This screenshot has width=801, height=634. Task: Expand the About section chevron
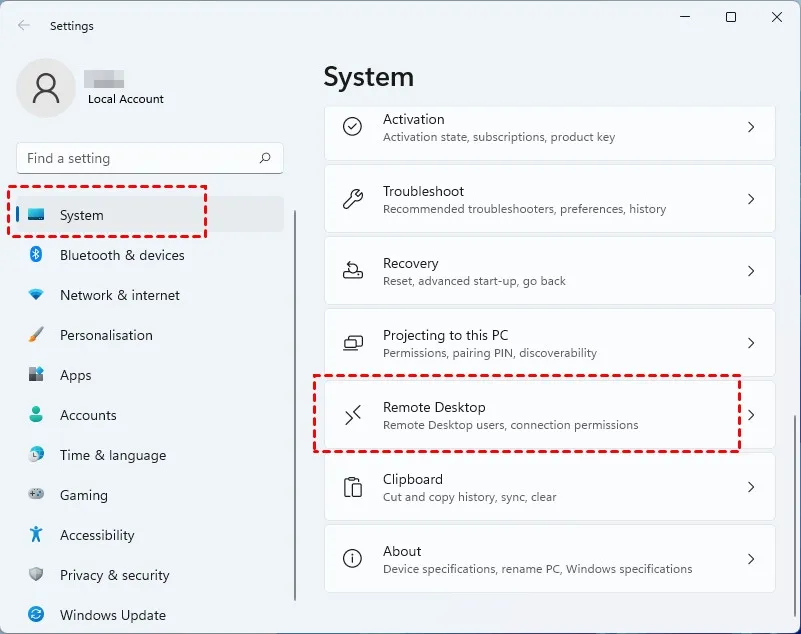751,558
